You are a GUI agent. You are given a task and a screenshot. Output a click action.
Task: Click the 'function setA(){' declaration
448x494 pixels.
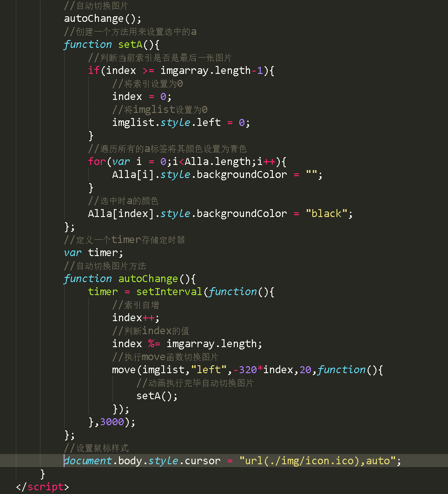(x=112, y=45)
